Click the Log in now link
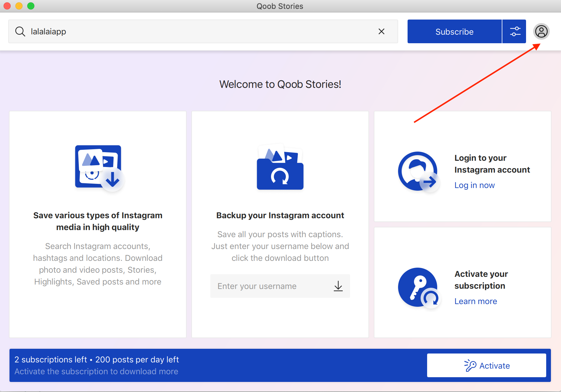The image size is (561, 392). (475, 185)
